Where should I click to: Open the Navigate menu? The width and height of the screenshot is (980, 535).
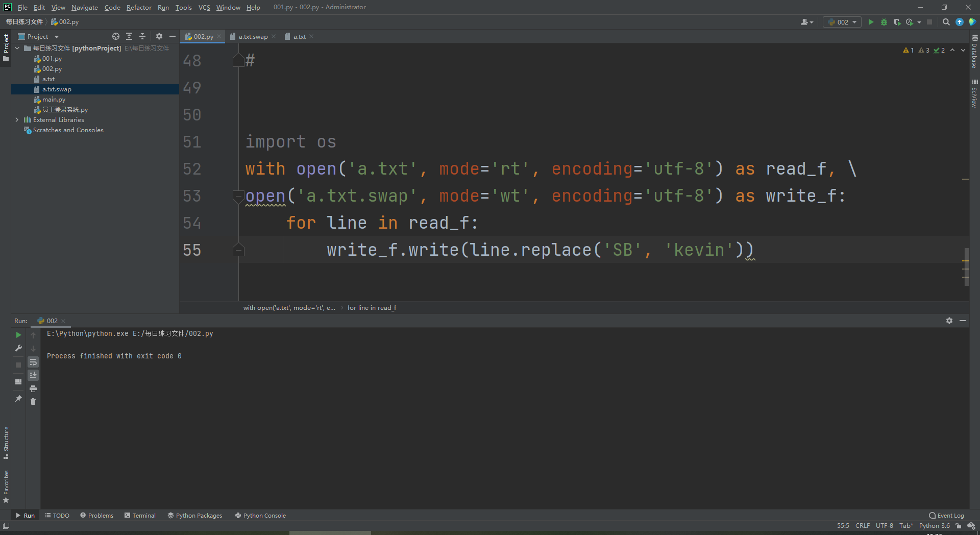click(x=85, y=7)
